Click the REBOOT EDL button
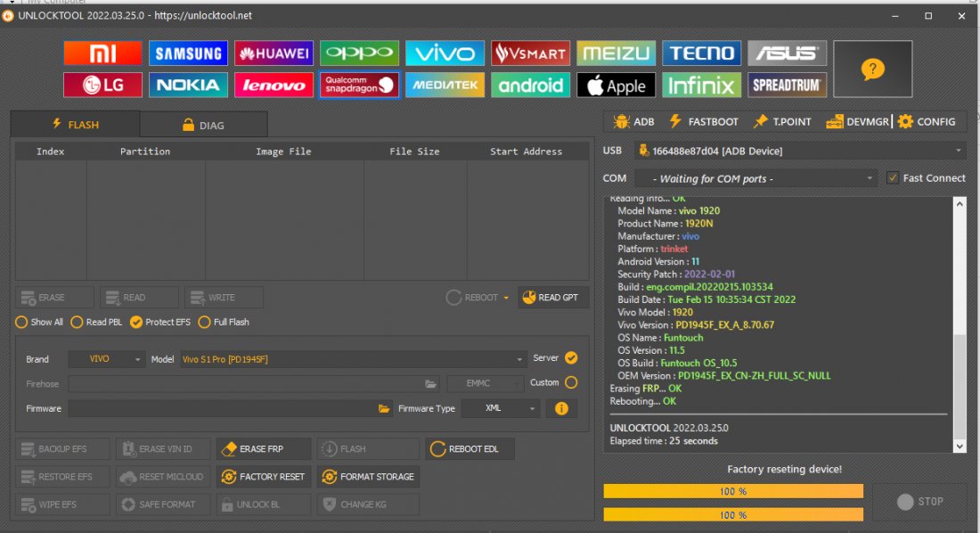980x533 pixels. pos(470,449)
